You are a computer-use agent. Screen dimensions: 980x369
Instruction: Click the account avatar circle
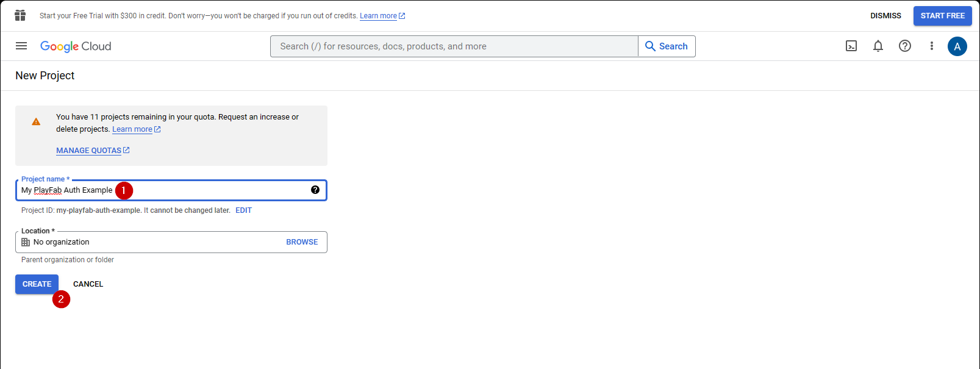[957, 46]
